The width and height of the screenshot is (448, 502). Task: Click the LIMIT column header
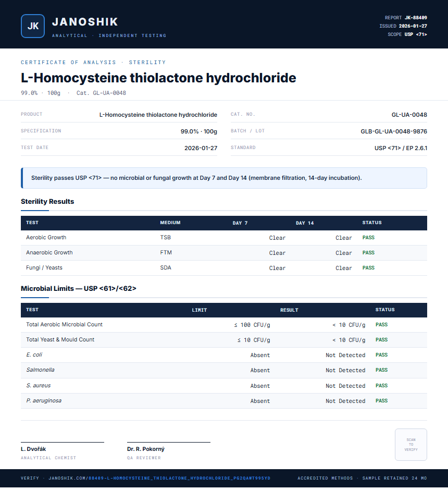click(x=200, y=310)
